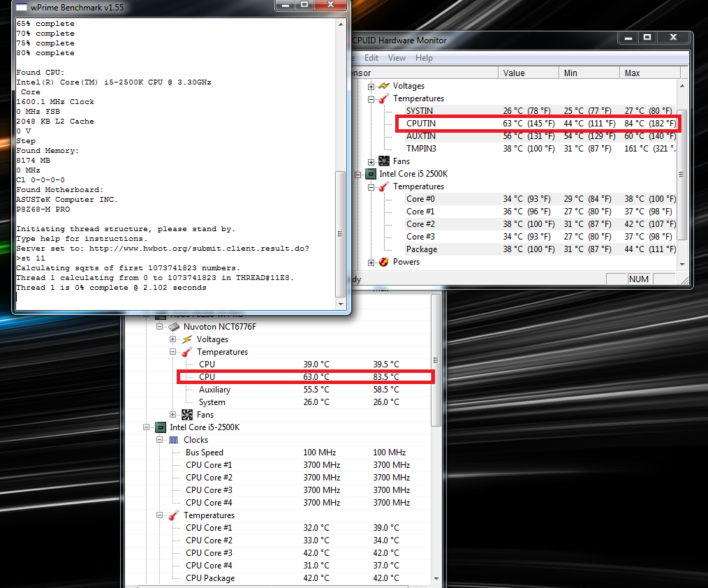The image size is (708, 588).
Task: Click the thermometer icon of Temperatures under Nuvoton NCT6776F
Action: pyautogui.click(x=187, y=352)
